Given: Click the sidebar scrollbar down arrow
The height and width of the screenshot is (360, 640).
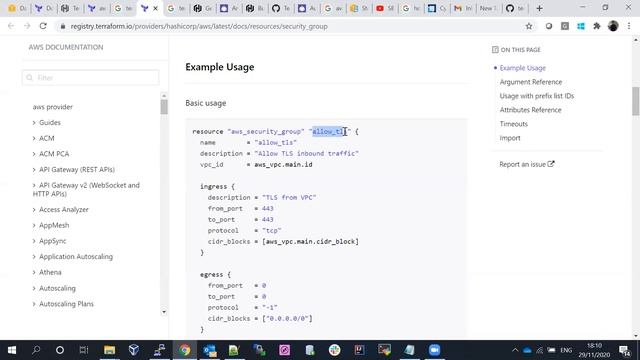Looking at the screenshot, I should point(164,312).
